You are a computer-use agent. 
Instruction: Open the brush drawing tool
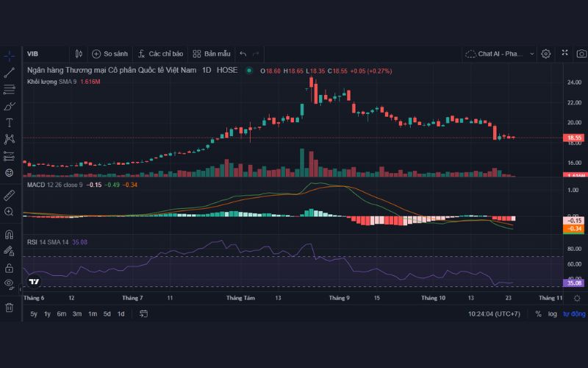(10, 106)
